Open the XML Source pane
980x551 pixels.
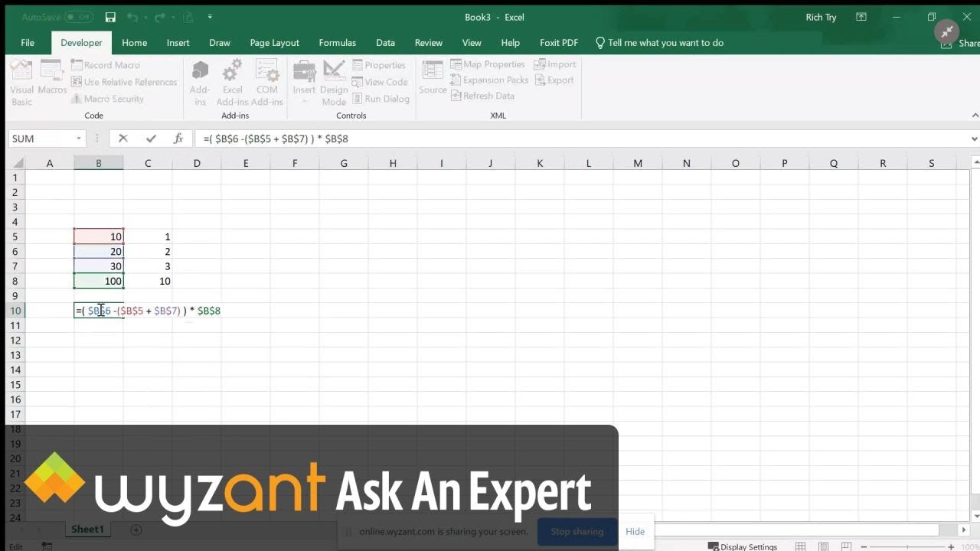433,77
